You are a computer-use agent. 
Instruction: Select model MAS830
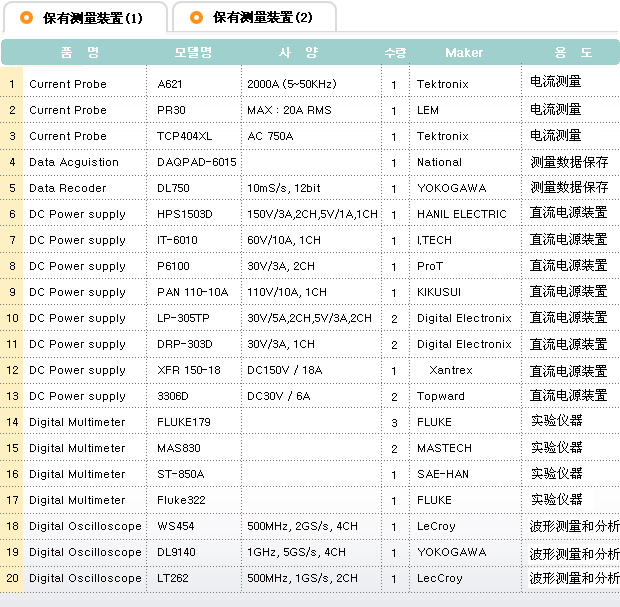click(x=179, y=448)
